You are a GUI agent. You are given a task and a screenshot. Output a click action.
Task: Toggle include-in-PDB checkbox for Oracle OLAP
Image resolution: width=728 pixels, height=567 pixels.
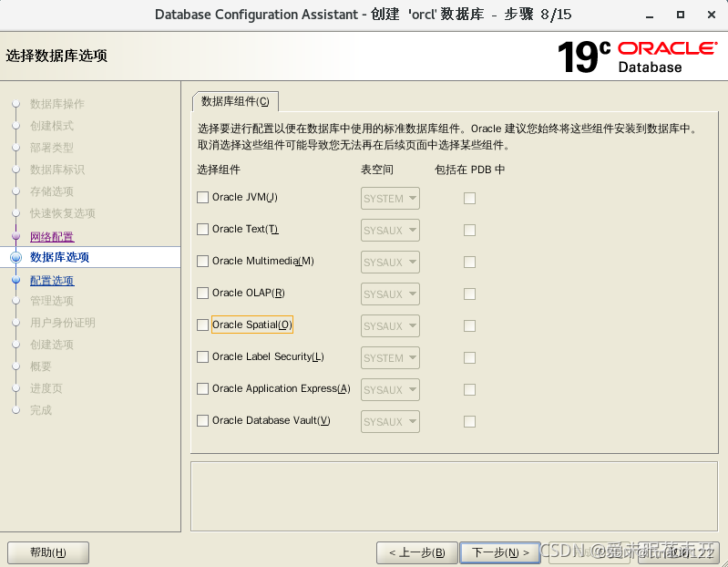(x=469, y=294)
